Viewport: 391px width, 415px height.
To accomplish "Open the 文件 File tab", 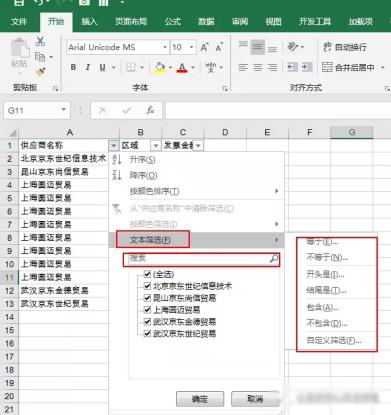I will click(x=19, y=22).
